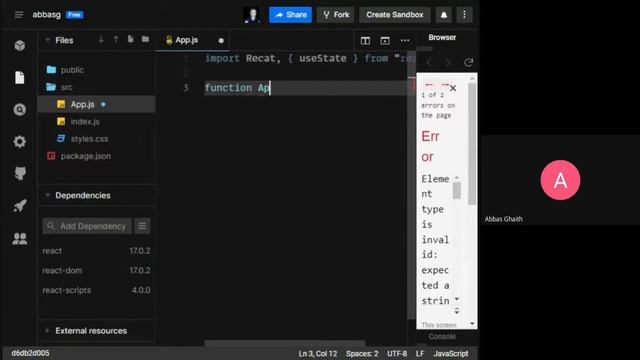Click the import line in the editor
The width and height of the screenshot is (640, 360).
(x=309, y=58)
